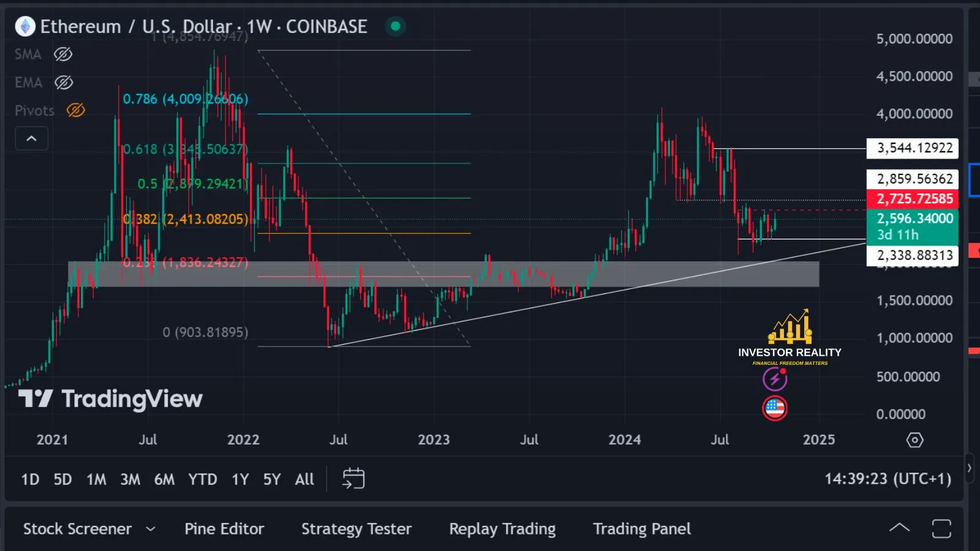Image resolution: width=980 pixels, height=551 pixels.
Task: Maximize the bottom panel with the expand icon
Action: [941, 527]
